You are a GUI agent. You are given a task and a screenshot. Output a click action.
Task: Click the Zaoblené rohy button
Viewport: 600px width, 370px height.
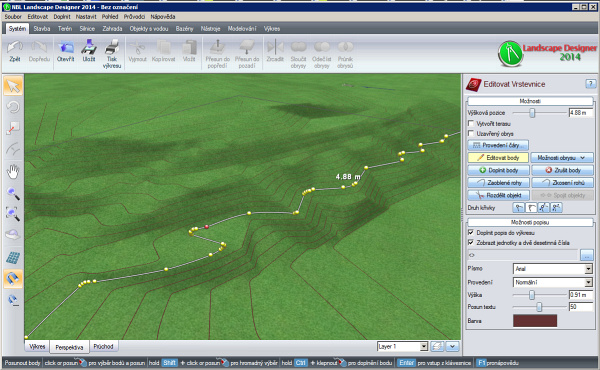click(x=499, y=183)
